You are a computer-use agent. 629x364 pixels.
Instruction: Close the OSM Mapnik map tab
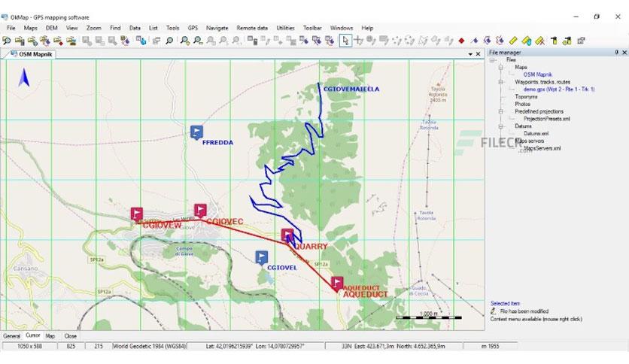coord(479,54)
